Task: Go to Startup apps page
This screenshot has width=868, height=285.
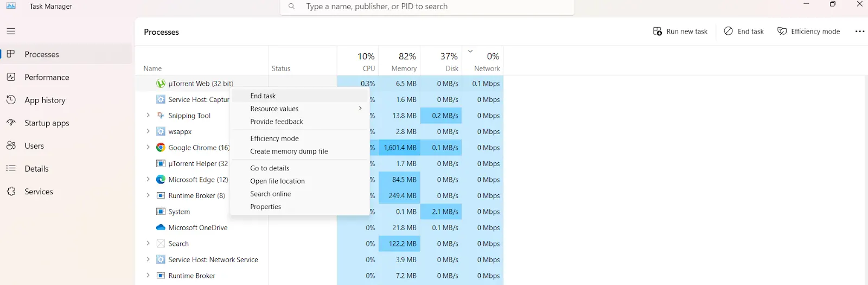Action: click(67, 123)
